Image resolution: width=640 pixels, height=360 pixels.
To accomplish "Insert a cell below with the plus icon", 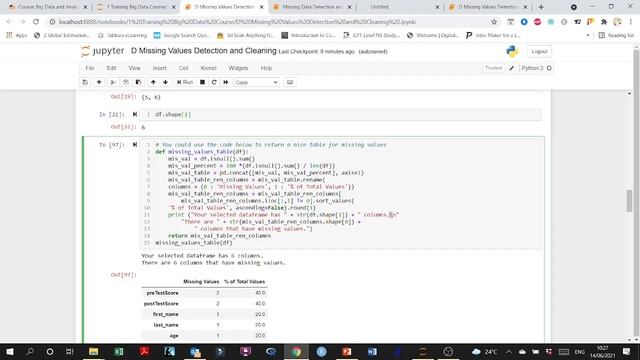I will click(99, 82).
